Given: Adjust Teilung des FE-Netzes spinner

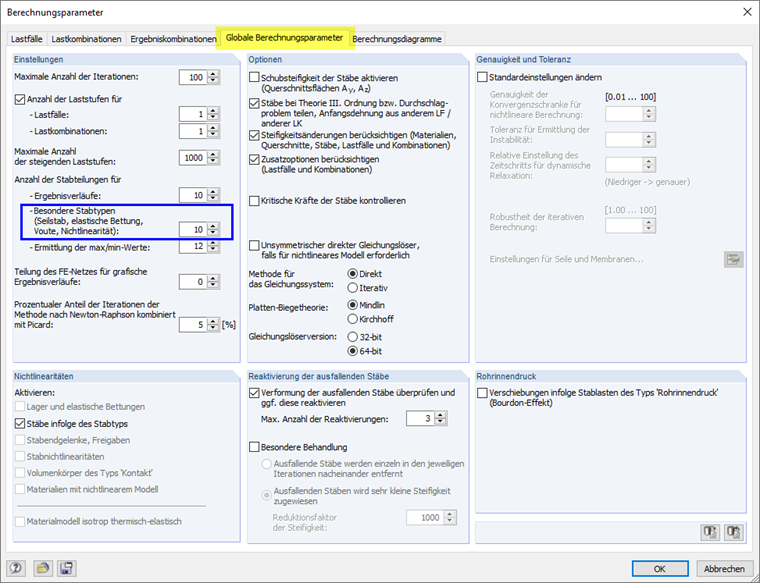Looking at the screenshot, I should pos(213,282).
